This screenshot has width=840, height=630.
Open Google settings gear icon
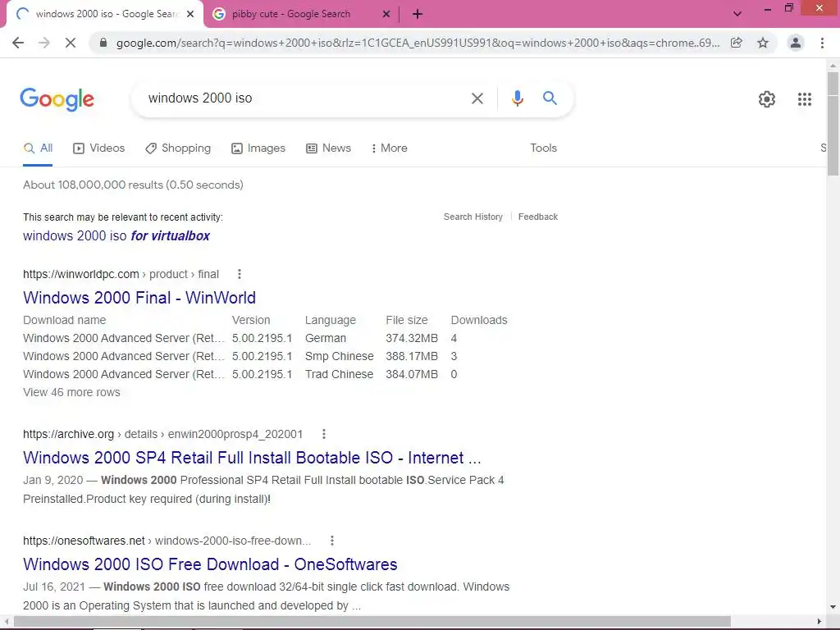click(767, 99)
